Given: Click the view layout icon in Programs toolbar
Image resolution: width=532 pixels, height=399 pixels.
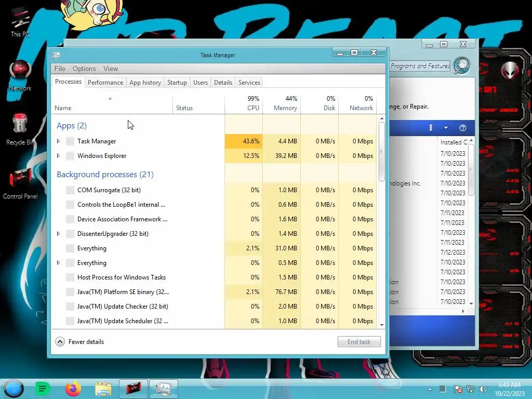Looking at the screenshot, I should 431,128.
